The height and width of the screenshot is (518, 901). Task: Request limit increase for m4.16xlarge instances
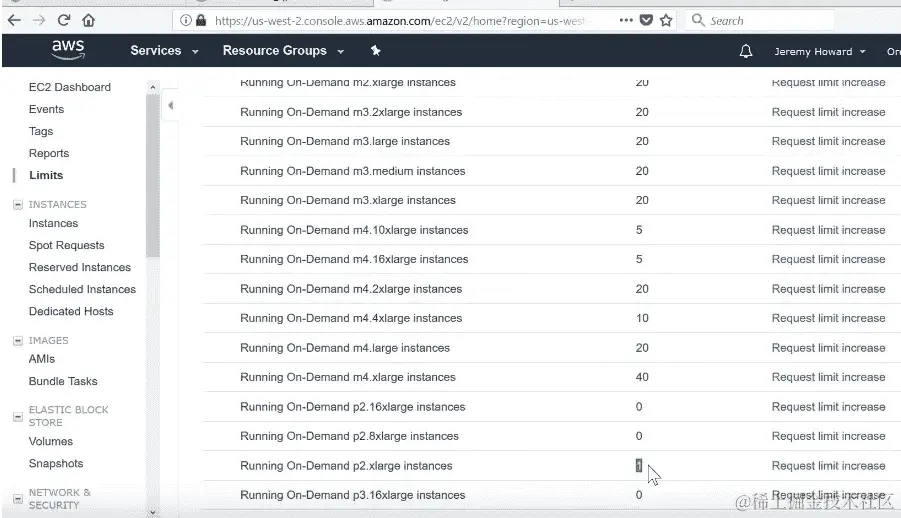pyautogui.click(x=828, y=259)
